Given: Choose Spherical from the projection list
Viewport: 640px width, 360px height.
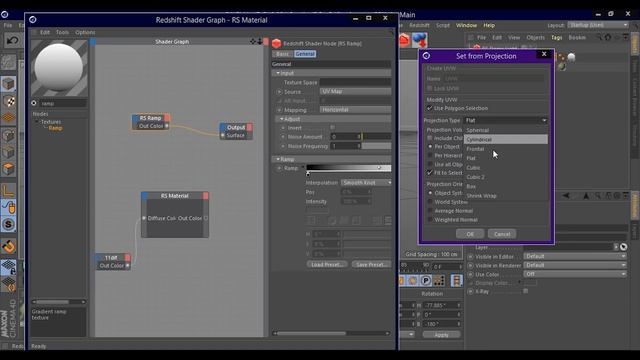Looking at the screenshot, I should point(506,130).
